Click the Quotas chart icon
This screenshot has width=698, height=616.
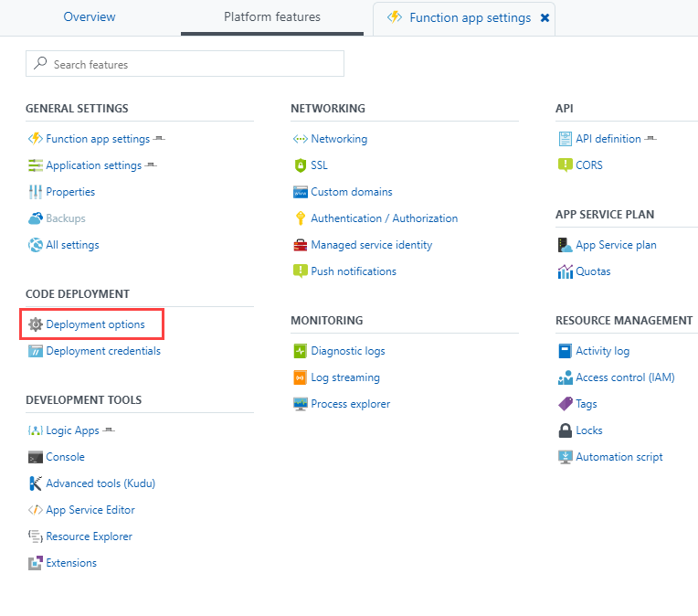tap(566, 271)
